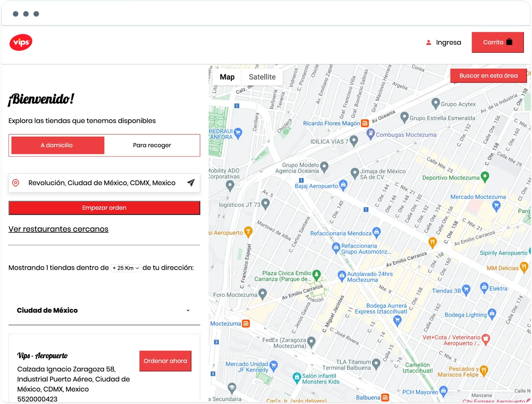
Task: Click the shopping bag icon in Carrito
Action: coord(509,42)
